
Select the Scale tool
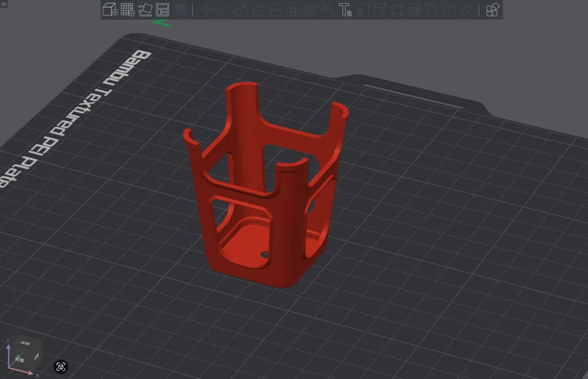pos(241,9)
